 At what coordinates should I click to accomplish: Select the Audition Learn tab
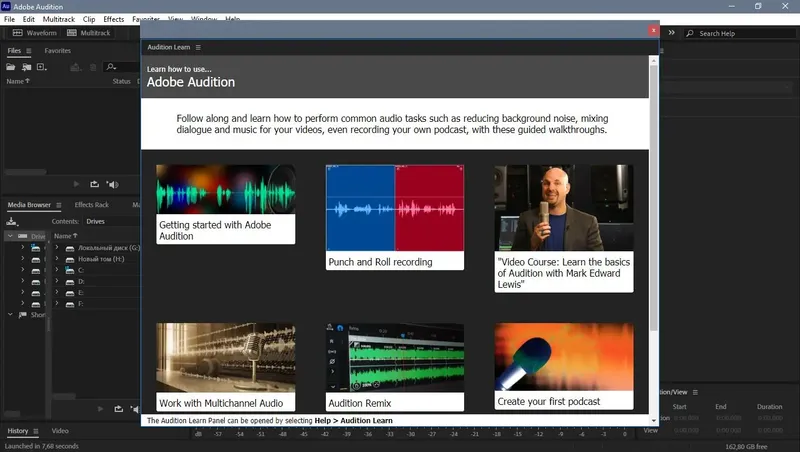click(x=168, y=47)
